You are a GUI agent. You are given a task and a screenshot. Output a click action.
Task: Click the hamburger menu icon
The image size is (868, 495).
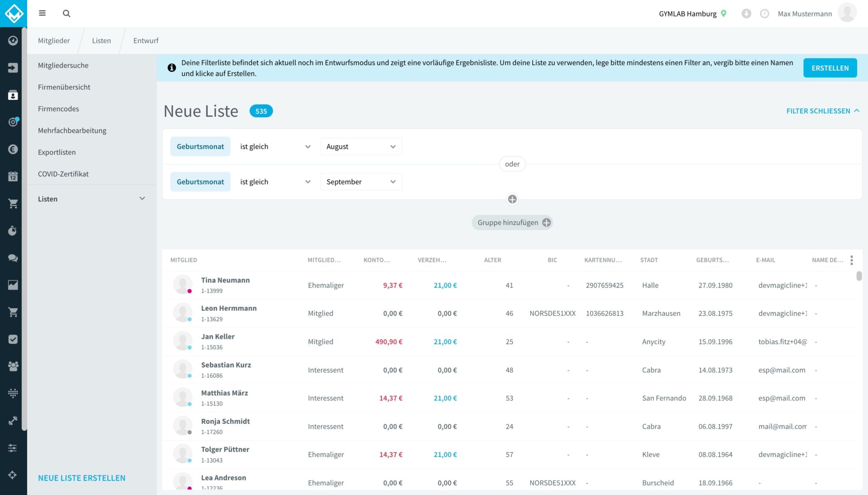coord(42,13)
